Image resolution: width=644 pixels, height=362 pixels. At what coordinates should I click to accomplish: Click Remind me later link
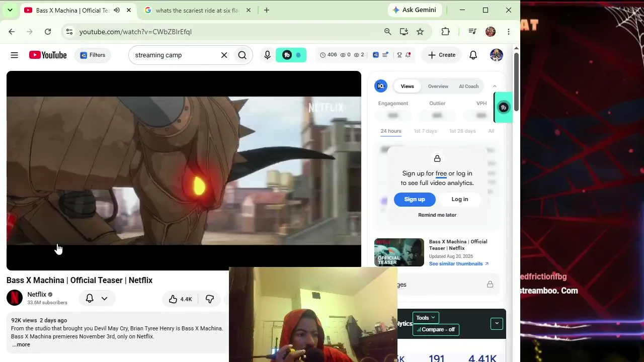coord(437,215)
